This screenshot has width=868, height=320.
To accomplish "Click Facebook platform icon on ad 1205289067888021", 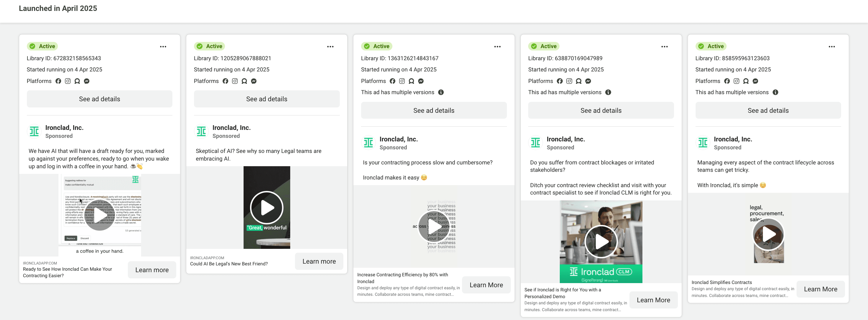I will [226, 81].
